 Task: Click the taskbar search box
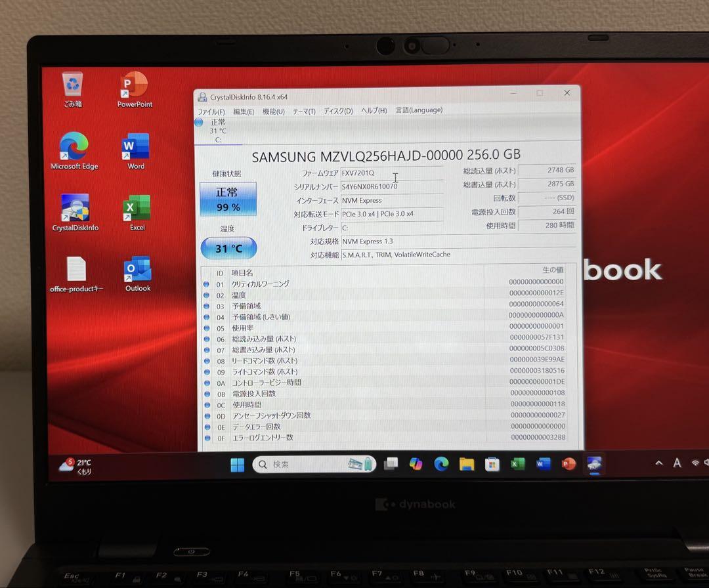point(314,464)
